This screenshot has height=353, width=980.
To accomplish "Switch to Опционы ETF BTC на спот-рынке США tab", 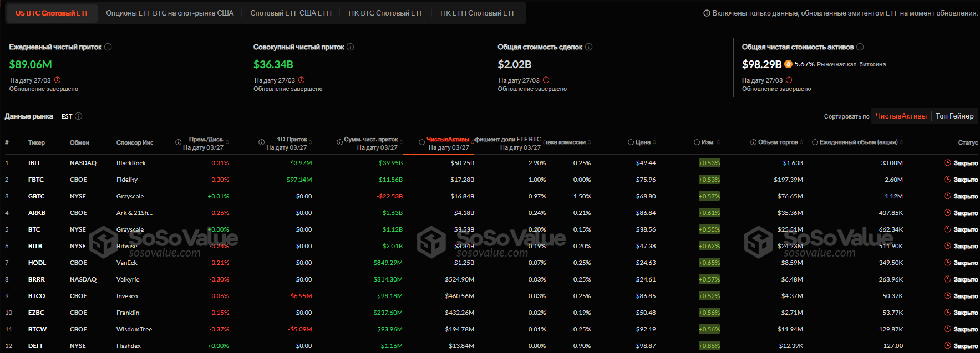I will (170, 13).
